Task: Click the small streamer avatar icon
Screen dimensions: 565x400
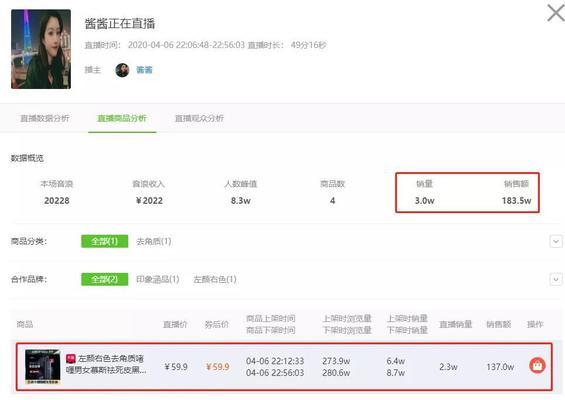Action: 122,70
